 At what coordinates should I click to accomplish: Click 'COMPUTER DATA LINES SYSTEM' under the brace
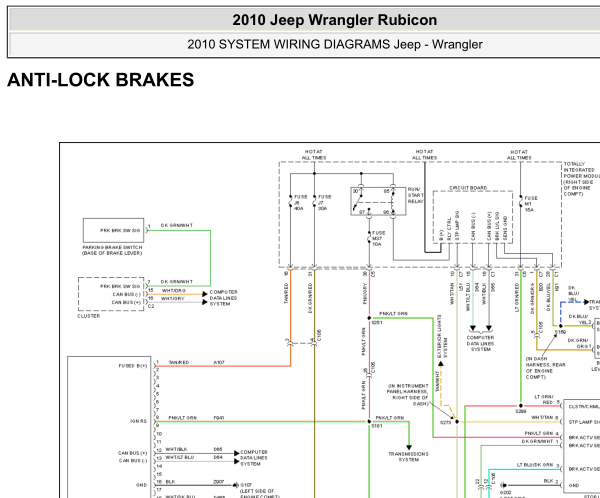480,343
